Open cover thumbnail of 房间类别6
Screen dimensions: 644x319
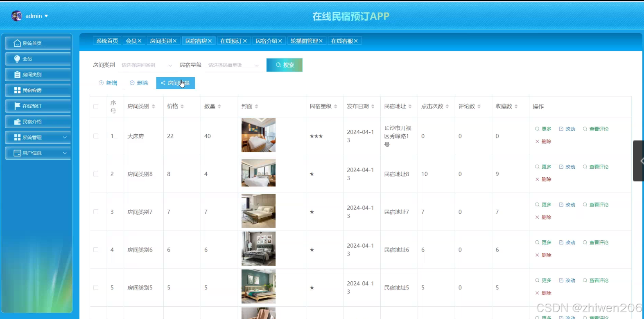tap(258, 249)
